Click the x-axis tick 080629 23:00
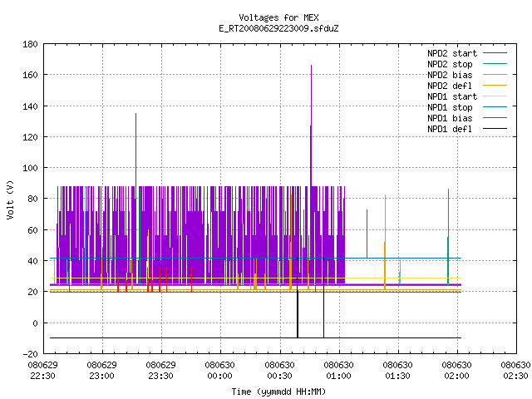The image size is (532, 399). [x=101, y=371]
